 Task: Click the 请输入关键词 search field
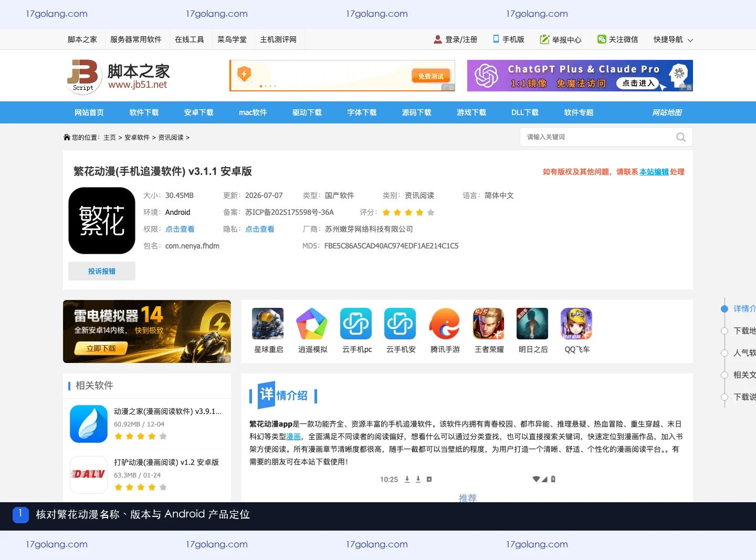pyautogui.click(x=598, y=137)
